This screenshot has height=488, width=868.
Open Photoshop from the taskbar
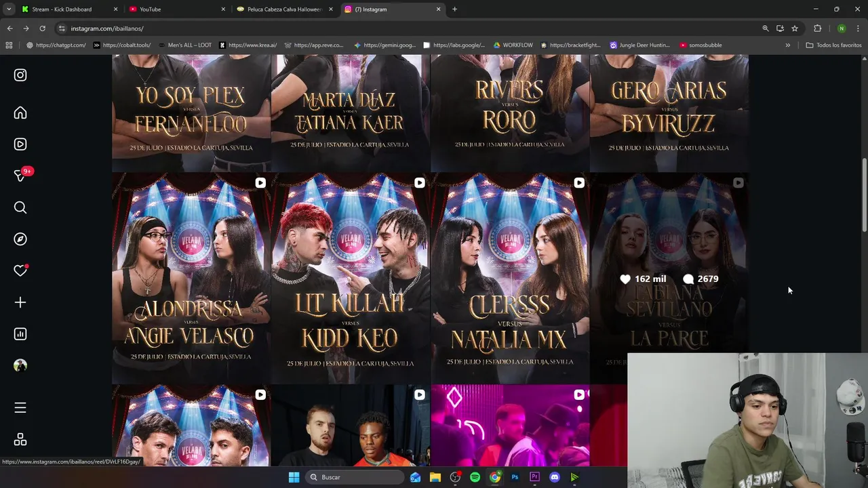[x=515, y=477]
